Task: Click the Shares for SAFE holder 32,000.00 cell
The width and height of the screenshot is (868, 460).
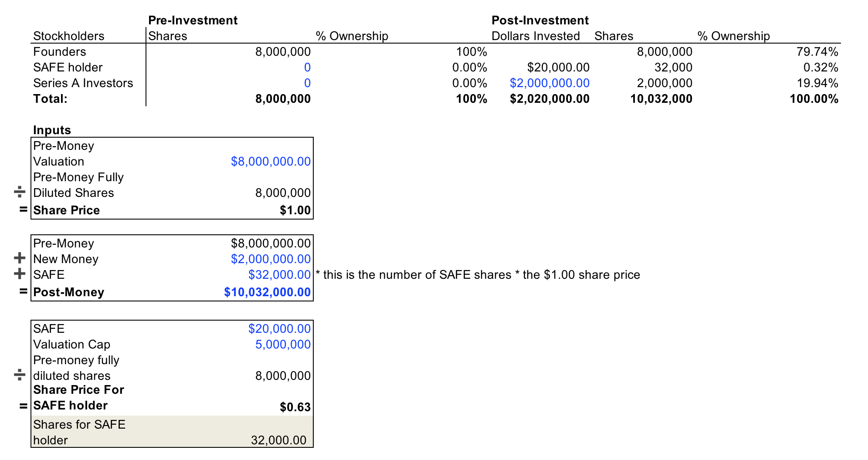Action: 278,440
